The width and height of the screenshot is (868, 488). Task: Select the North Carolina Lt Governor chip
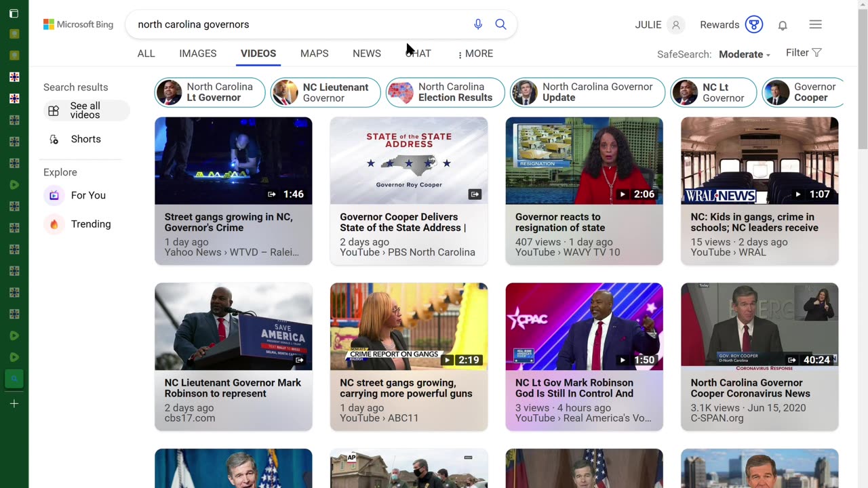tap(210, 92)
